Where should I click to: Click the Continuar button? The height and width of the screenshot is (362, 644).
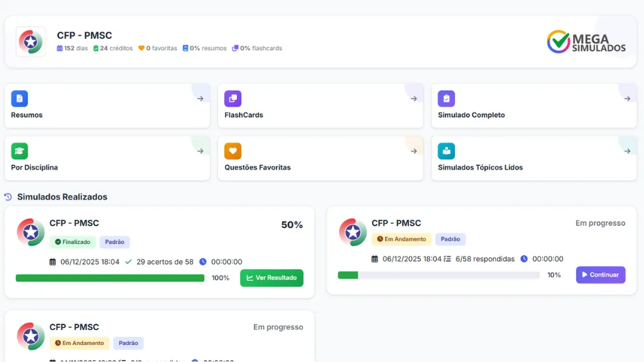tap(600, 275)
